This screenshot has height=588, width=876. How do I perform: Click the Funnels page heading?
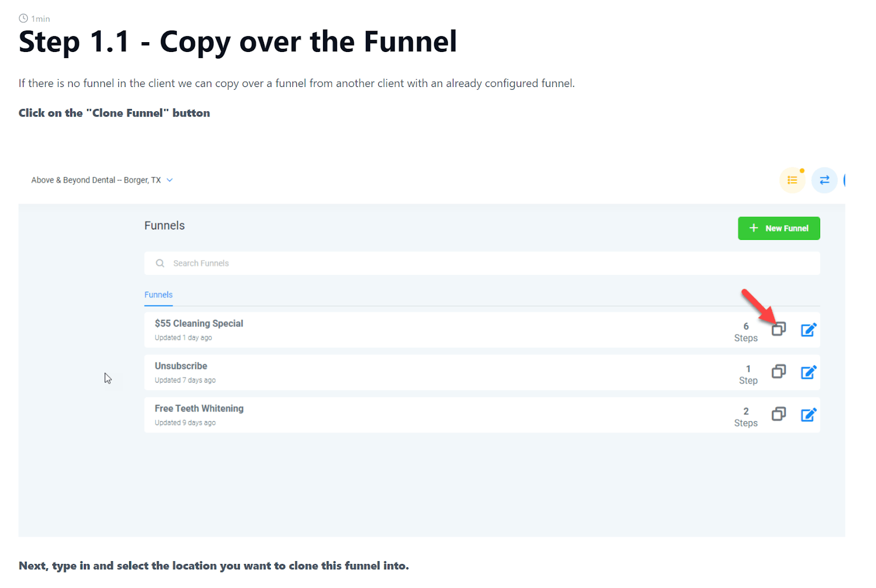(x=164, y=226)
